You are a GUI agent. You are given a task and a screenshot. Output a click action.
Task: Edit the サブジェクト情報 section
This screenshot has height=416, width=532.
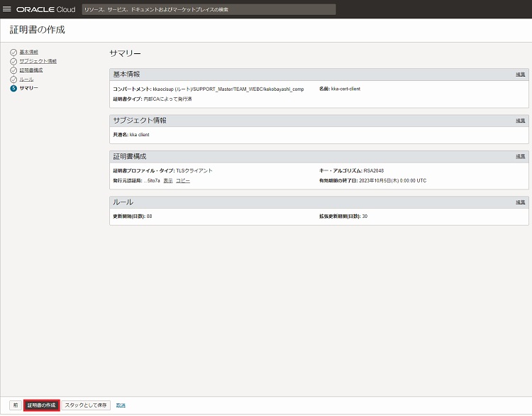point(520,121)
